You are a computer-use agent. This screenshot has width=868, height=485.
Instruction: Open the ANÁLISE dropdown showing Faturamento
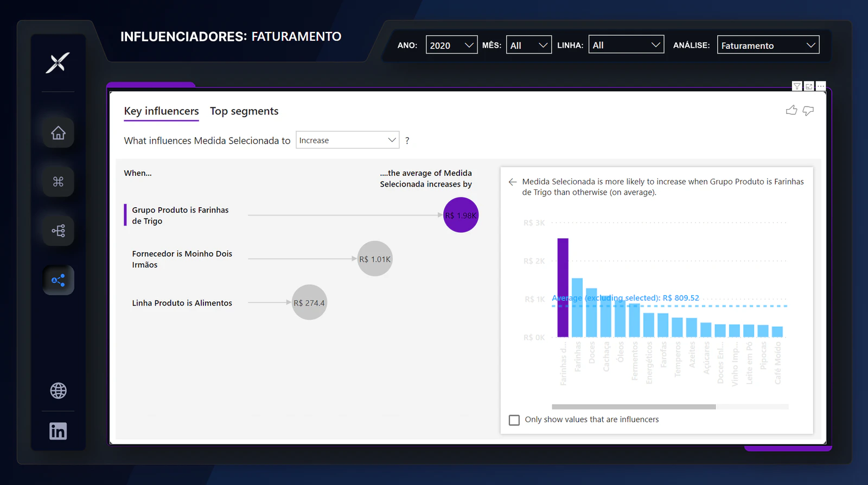[768, 45]
